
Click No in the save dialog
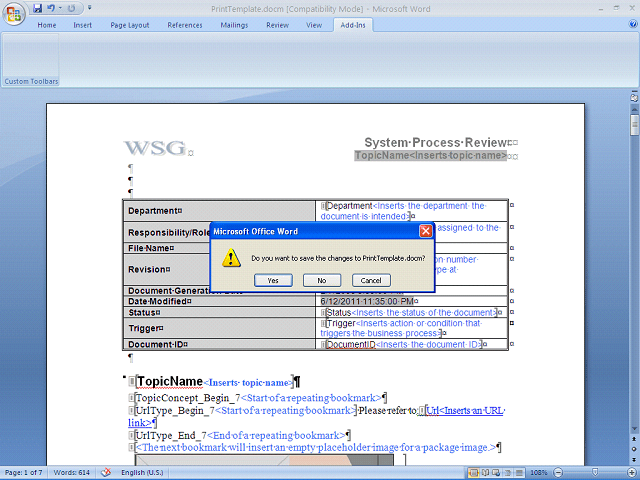322,280
